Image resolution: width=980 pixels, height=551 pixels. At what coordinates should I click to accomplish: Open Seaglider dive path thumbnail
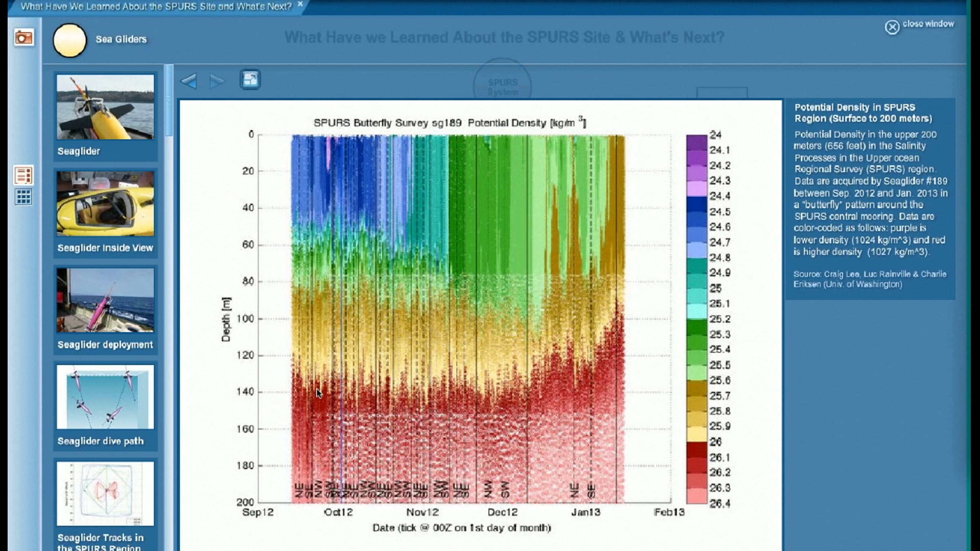click(105, 397)
